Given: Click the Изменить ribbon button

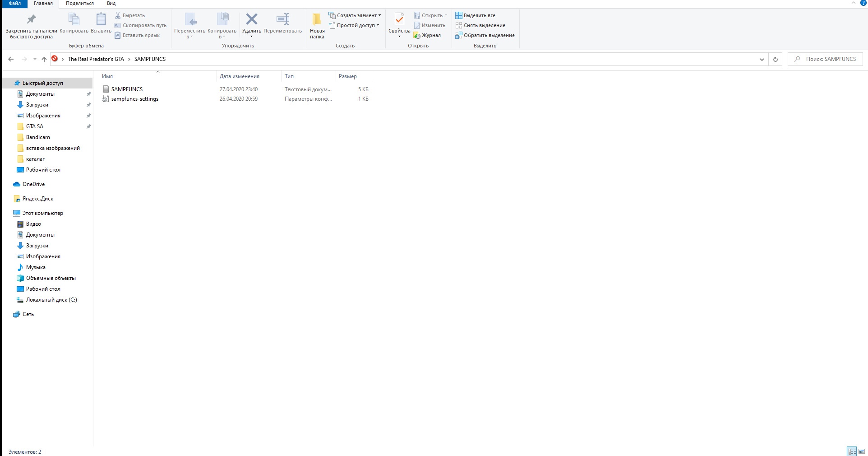Looking at the screenshot, I should (429, 25).
